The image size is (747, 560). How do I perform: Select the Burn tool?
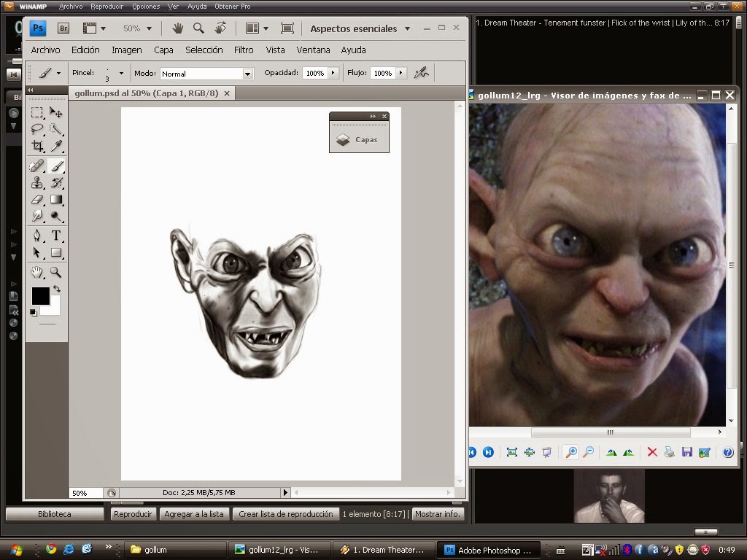[56, 216]
